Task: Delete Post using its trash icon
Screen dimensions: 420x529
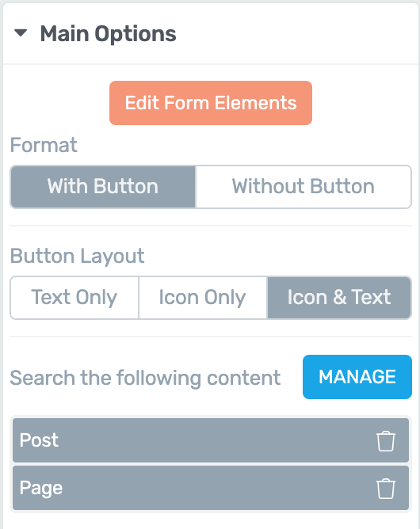Action: [386, 440]
